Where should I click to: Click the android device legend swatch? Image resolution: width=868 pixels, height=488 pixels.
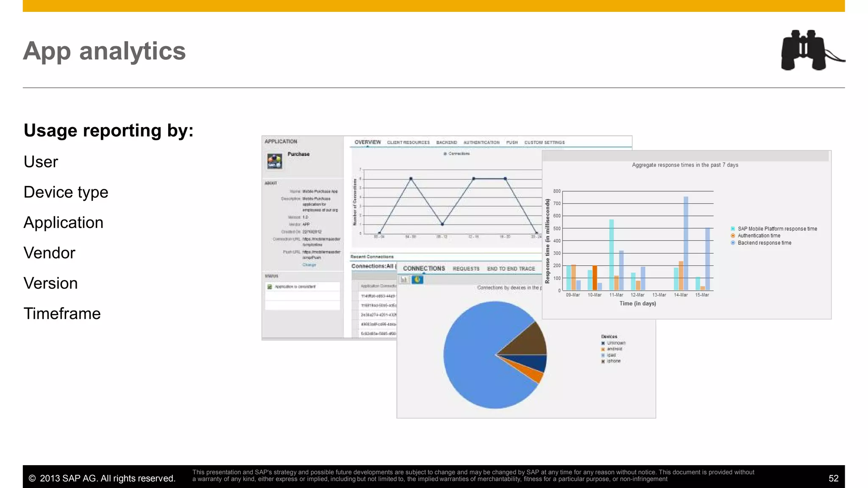point(603,349)
